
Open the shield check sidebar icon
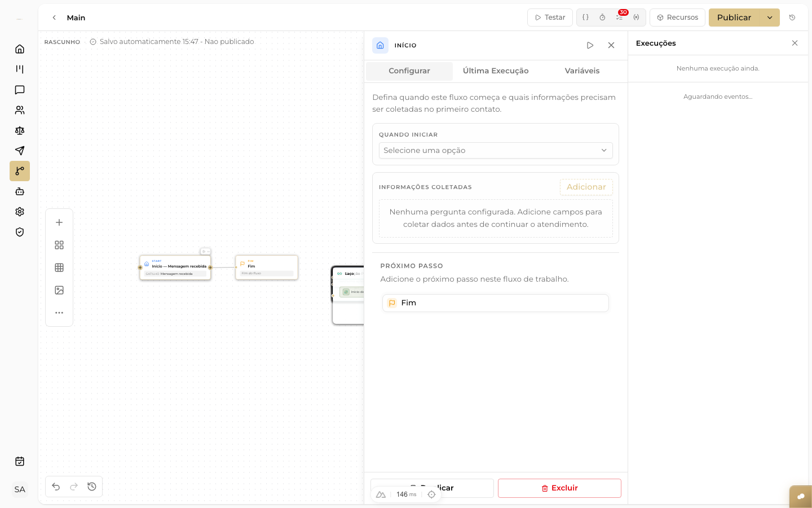20,232
